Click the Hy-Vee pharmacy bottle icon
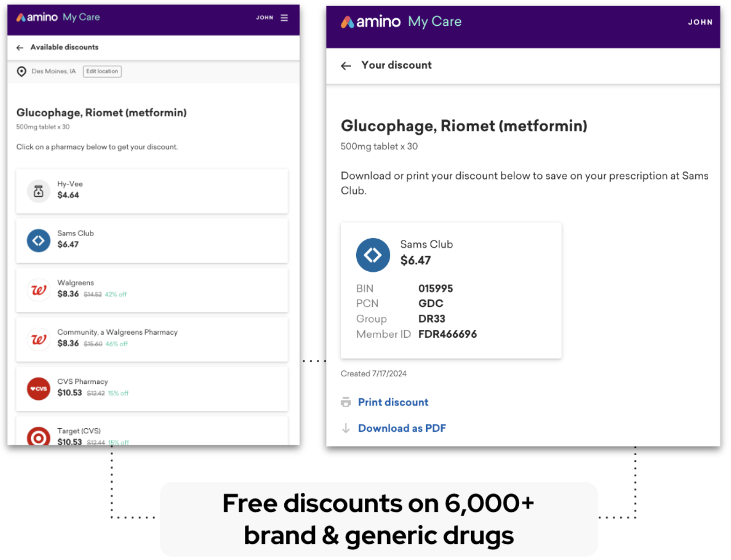The height and width of the screenshot is (560, 731). [38, 191]
